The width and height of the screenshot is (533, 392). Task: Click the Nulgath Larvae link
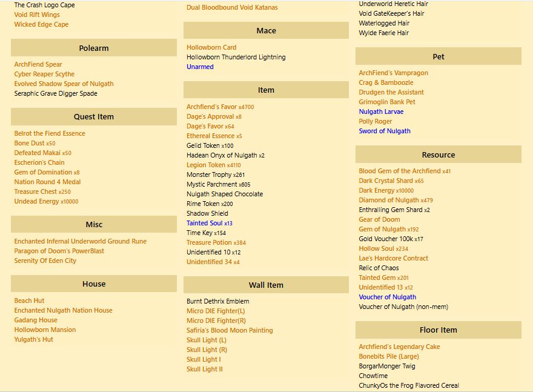pyautogui.click(x=381, y=111)
